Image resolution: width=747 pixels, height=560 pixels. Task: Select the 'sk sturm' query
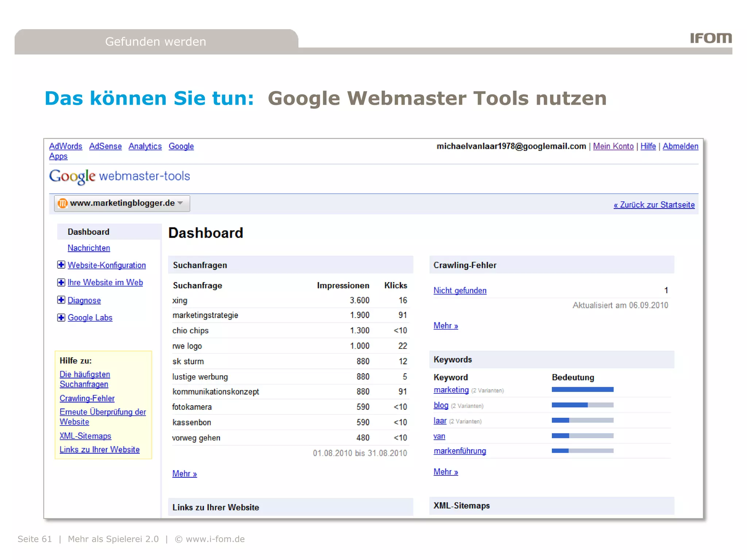pos(290,361)
